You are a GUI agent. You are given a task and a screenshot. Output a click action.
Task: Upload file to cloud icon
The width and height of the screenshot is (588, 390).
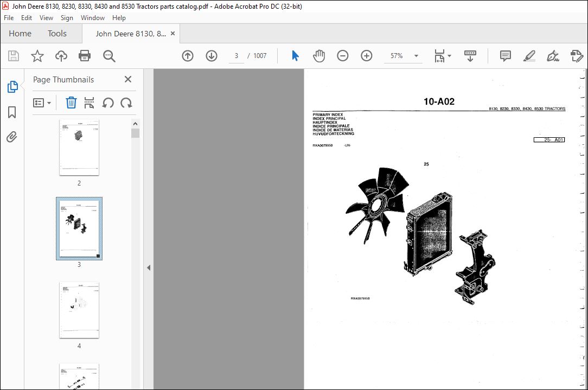click(x=61, y=56)
